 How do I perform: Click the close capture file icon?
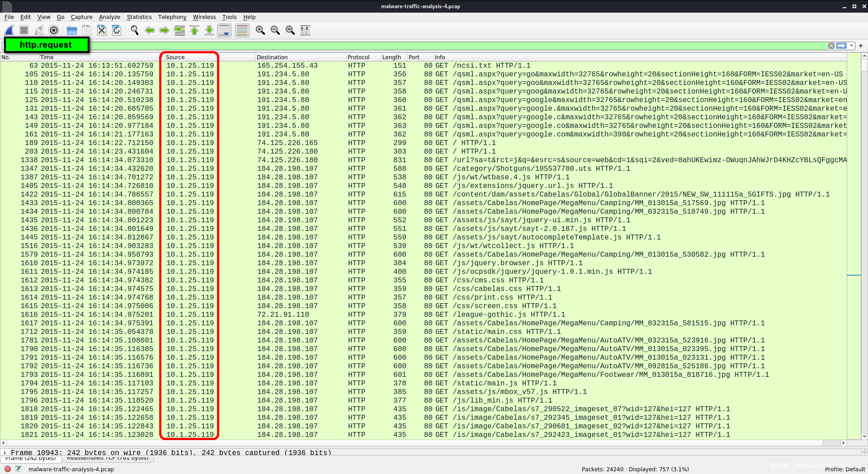coord(102,30)
